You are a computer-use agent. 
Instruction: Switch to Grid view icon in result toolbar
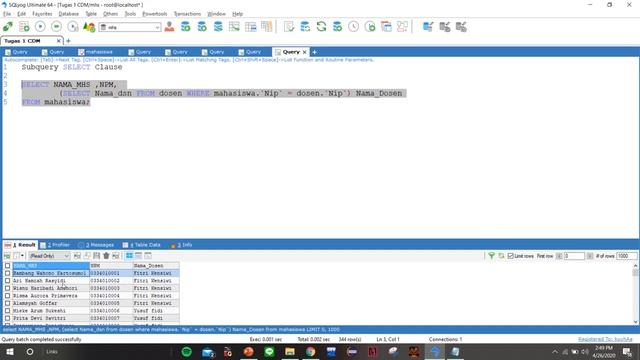(x=129, y=256)
